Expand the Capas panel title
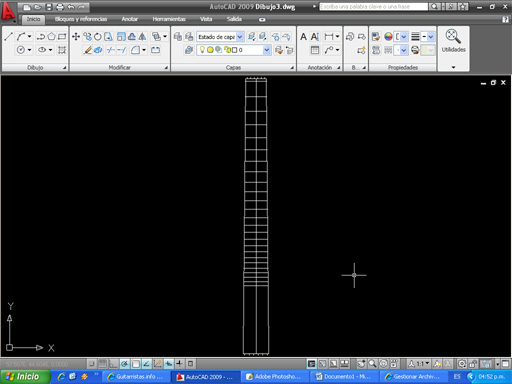 [x=233, y=68]
